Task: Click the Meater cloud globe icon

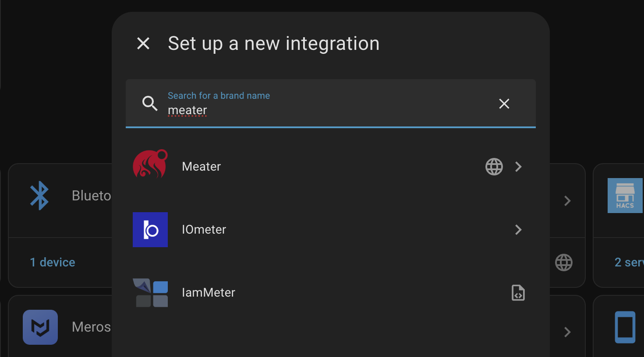Action: point(494,167)
